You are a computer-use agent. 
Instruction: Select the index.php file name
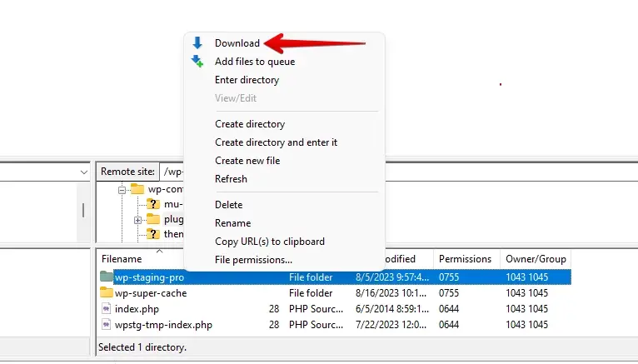[137, 309]
